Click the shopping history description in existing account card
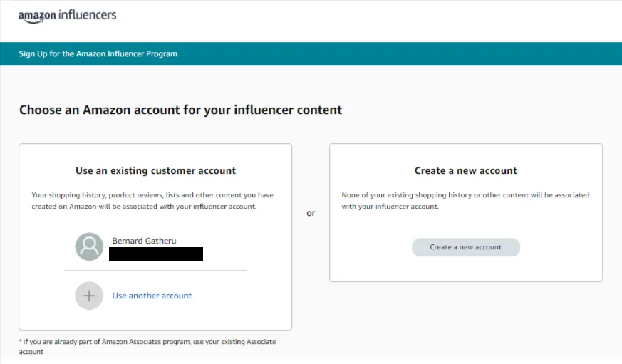 pos(152,201)
